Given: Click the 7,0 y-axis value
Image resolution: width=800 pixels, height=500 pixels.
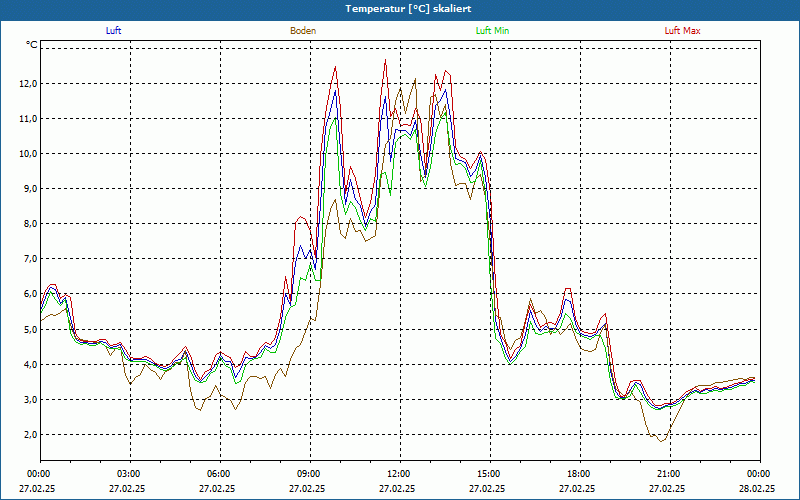Looking at the screenshot, I should (x=31, y=259).
